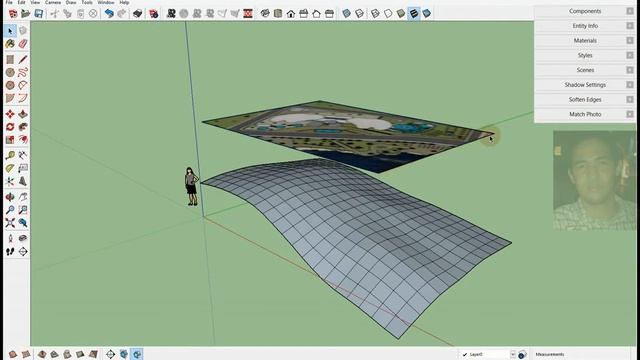Close the Materials panel with its X

click(630, 40)
